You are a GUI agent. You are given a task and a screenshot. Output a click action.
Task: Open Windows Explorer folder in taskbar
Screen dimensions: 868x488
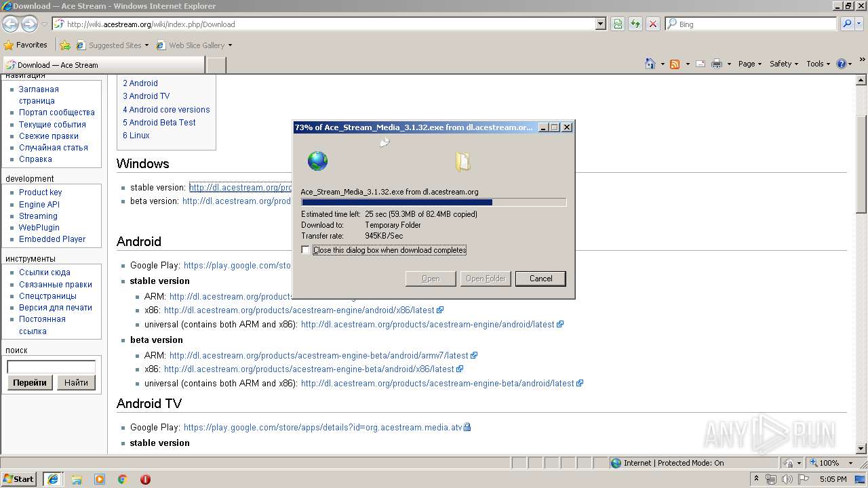click(77, 479)
